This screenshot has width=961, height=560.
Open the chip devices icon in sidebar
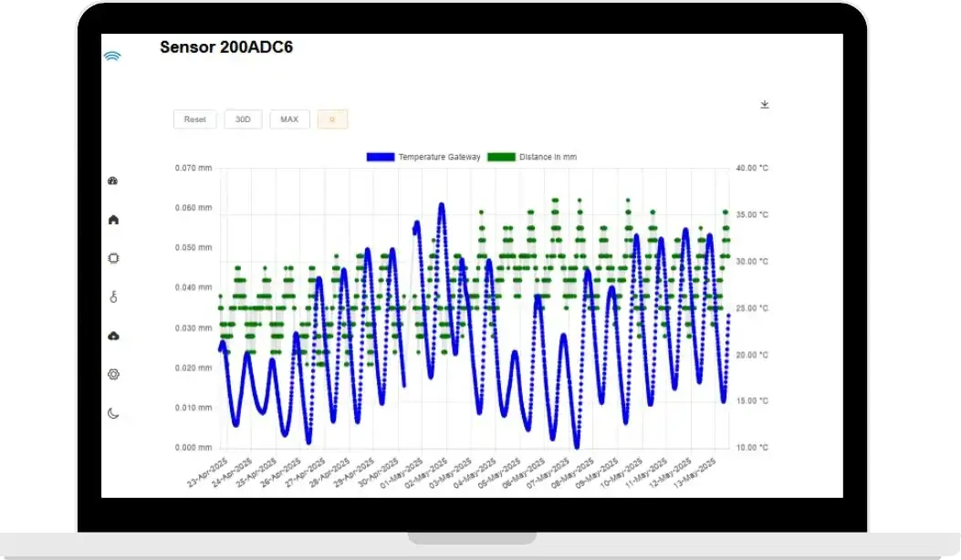[x=113, y=258]
